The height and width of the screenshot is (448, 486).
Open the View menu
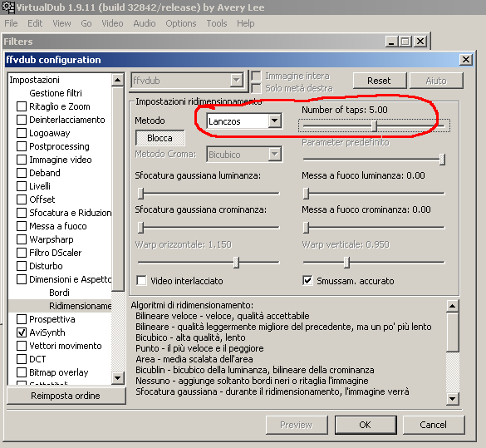[x=61, y=23]
